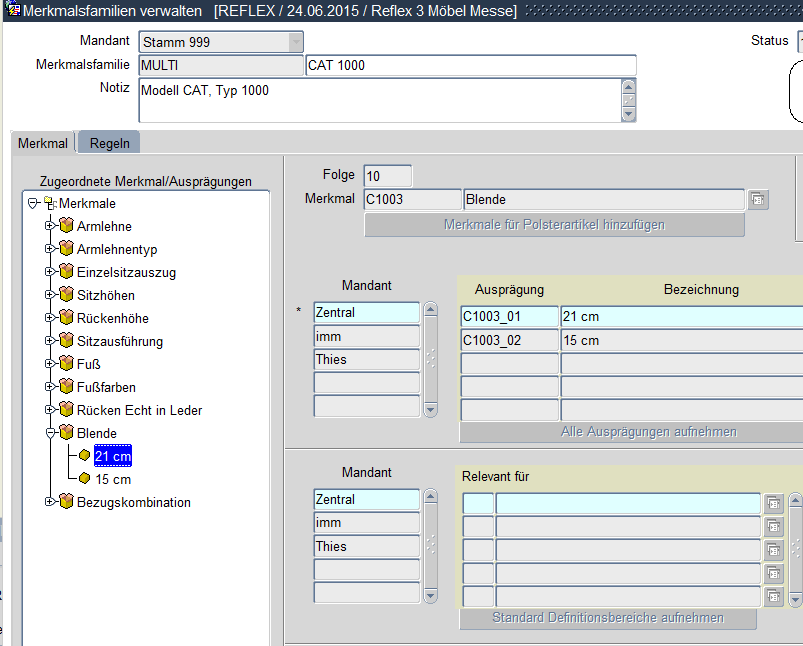Click the Armlehne package icon in tree
The height and width of the screenshot is (646, 803).
67,226
